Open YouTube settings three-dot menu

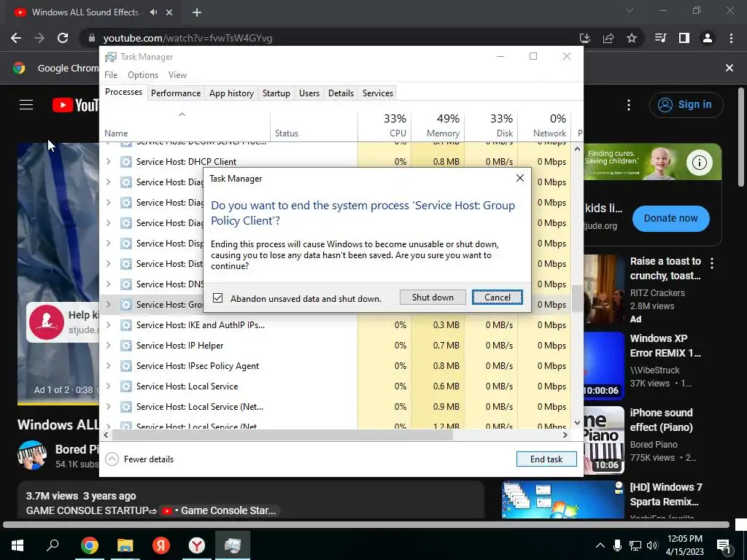click(x=629, y=105)
